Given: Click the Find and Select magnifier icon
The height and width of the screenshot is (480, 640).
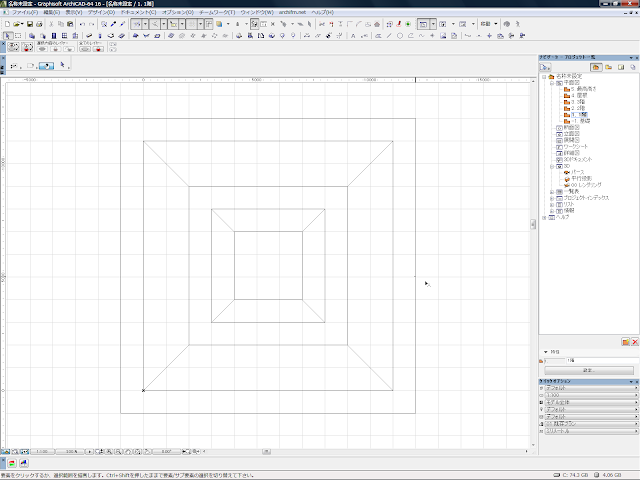Looking at the screenshot, I should pyautogui.click(x=104, y=24).
